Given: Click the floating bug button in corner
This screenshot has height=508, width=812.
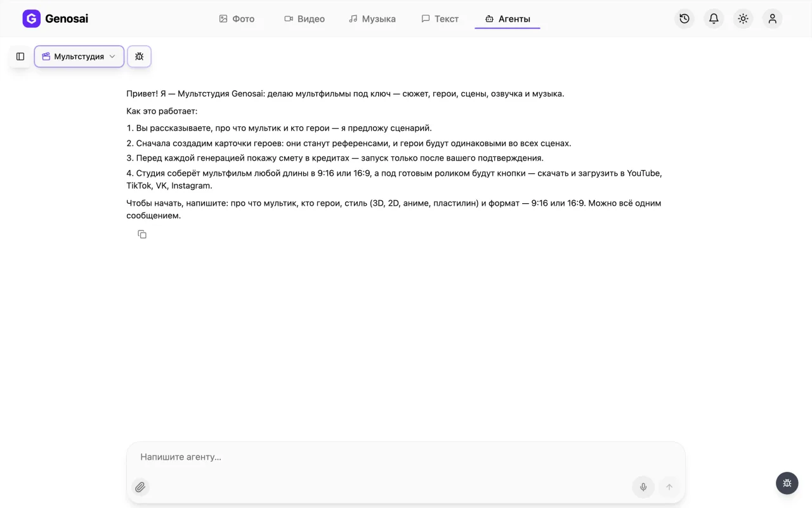Looking at the screenshot, I should point(787,483).
